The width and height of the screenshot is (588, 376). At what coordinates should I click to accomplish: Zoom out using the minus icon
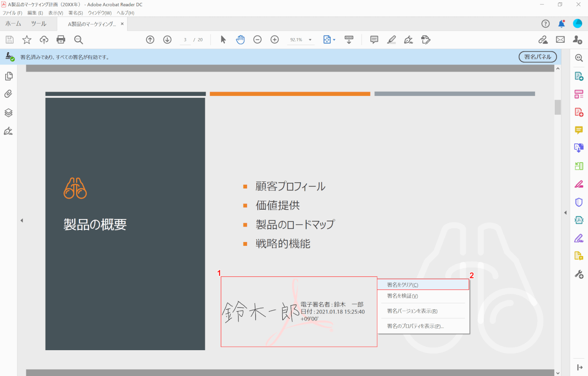(x=257, y=39)
